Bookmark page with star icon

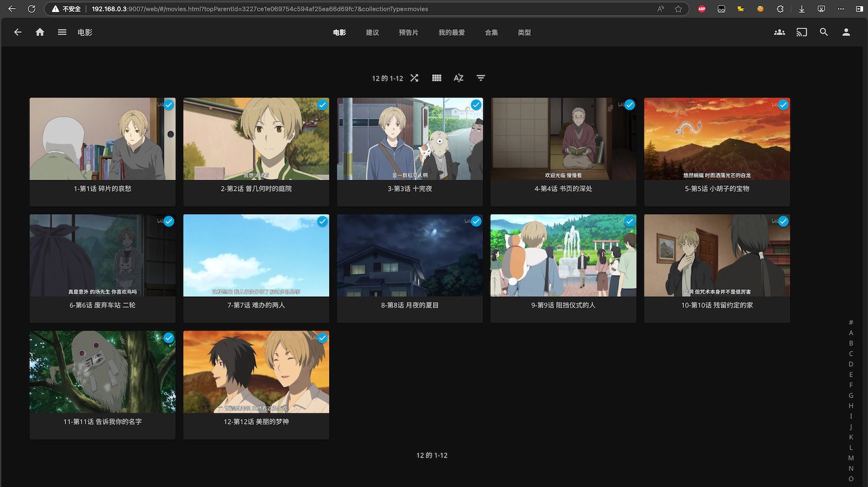pyautogui.click(x=678, y=9)
